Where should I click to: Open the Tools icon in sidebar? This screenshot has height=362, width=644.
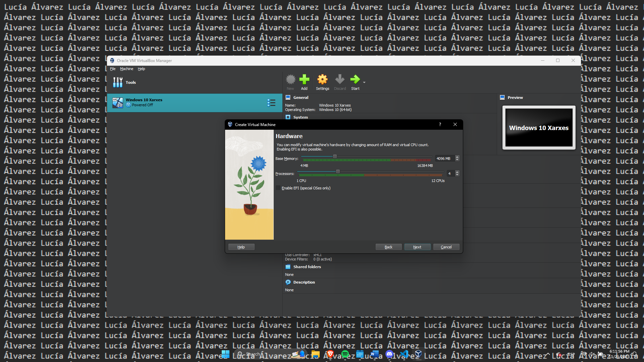pyautogui.click(x=118, y=82)
